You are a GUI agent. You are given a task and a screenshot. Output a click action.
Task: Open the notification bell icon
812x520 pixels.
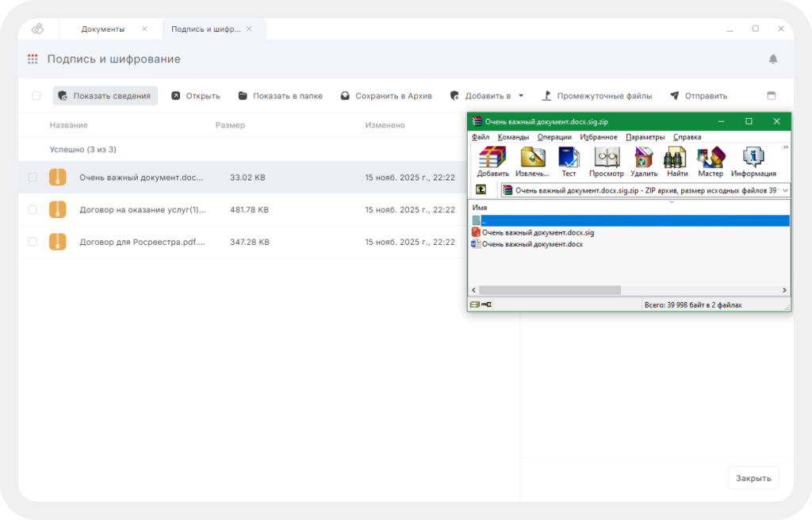click(772, 59)
